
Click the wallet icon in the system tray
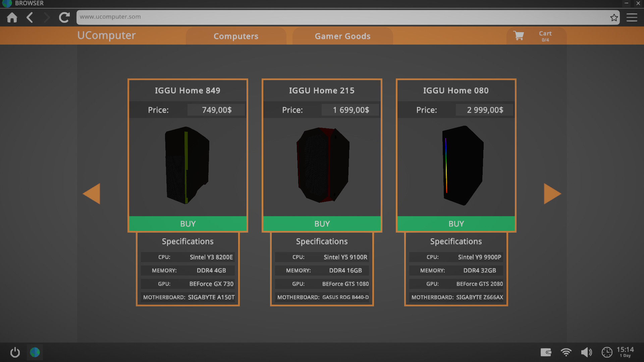(546, 352)
